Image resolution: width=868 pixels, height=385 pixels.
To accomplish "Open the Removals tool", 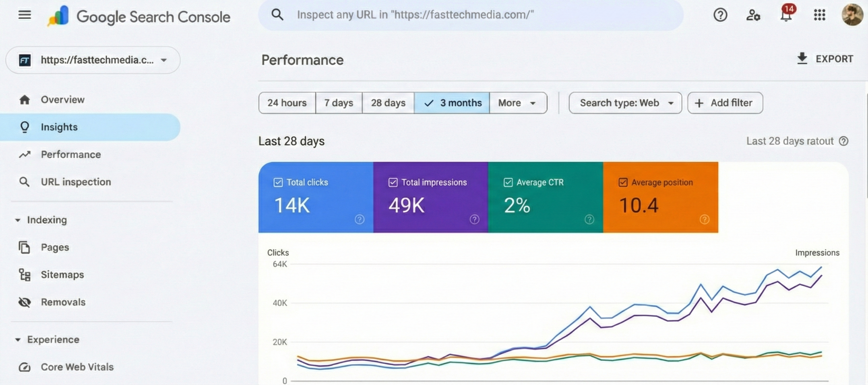I will [x=63, y=302].
